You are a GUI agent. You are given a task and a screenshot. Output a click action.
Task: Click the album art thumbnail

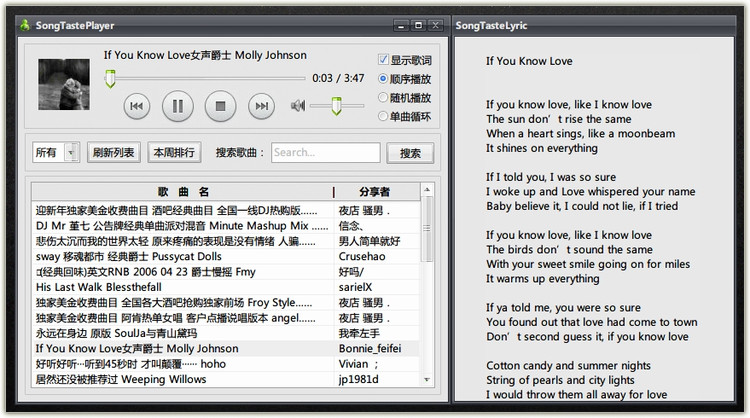(64, 84)
